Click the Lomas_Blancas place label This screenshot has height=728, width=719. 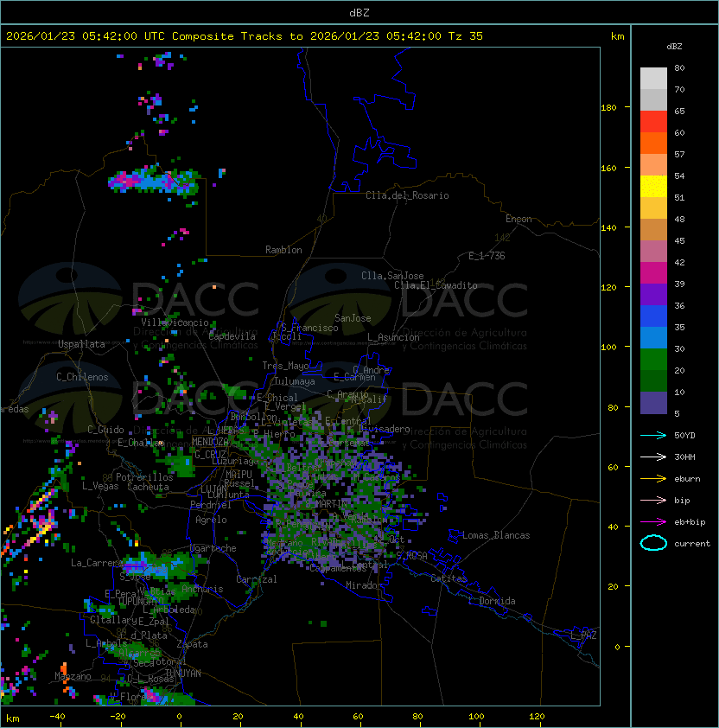click(x=496, y=535)
